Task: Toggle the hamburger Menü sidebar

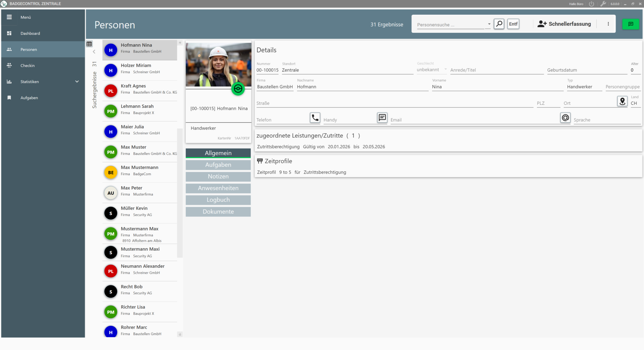Action: click(9, 17)
